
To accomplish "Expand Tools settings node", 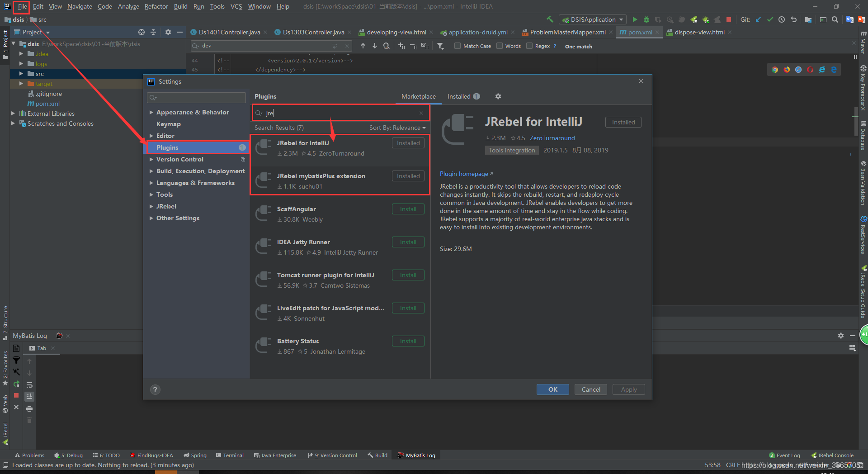I will coord(151,194).
